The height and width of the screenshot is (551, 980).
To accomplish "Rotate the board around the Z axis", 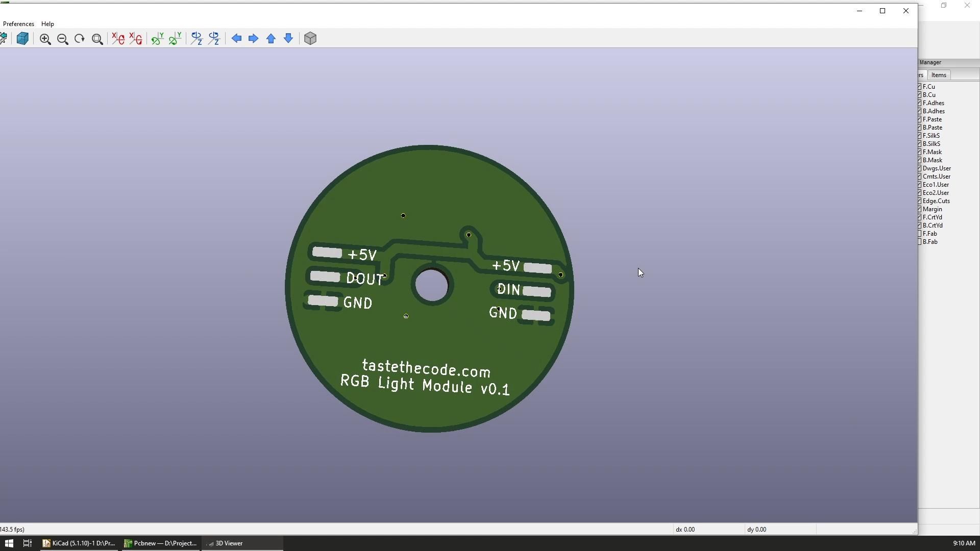I will [x=197, y=38].
